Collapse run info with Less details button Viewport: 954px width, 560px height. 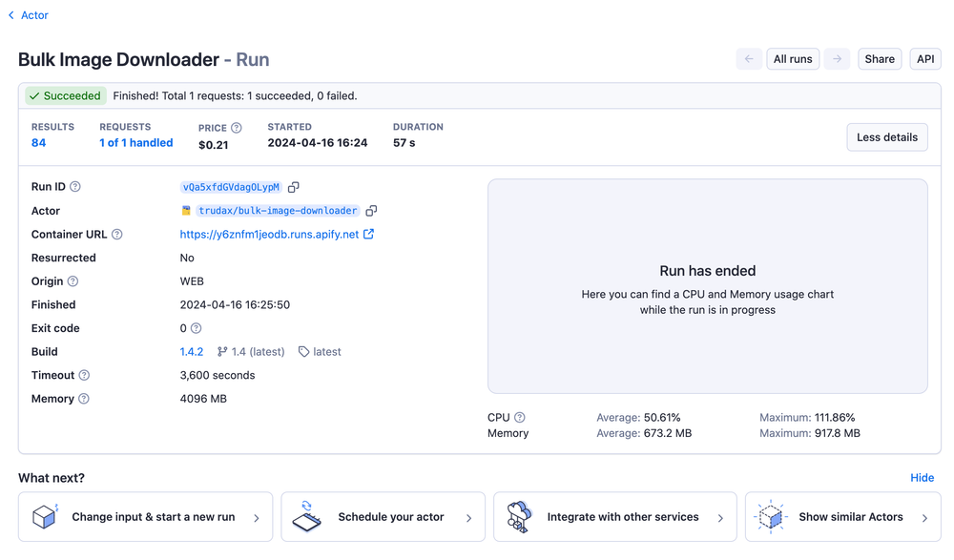tap(886, 136)
